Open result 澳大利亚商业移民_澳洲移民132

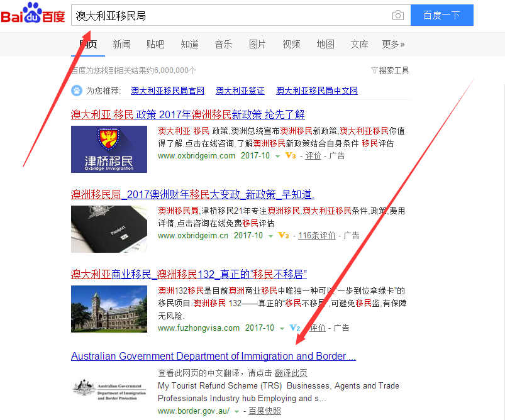coord(189,274)
